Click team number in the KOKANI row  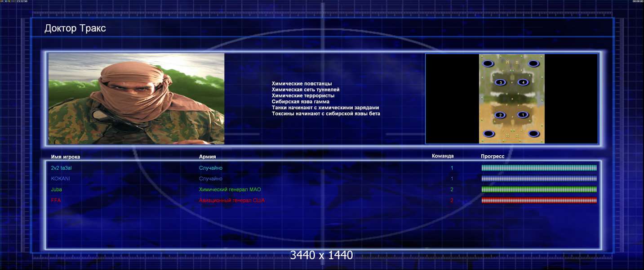click(x=452, y=179)
